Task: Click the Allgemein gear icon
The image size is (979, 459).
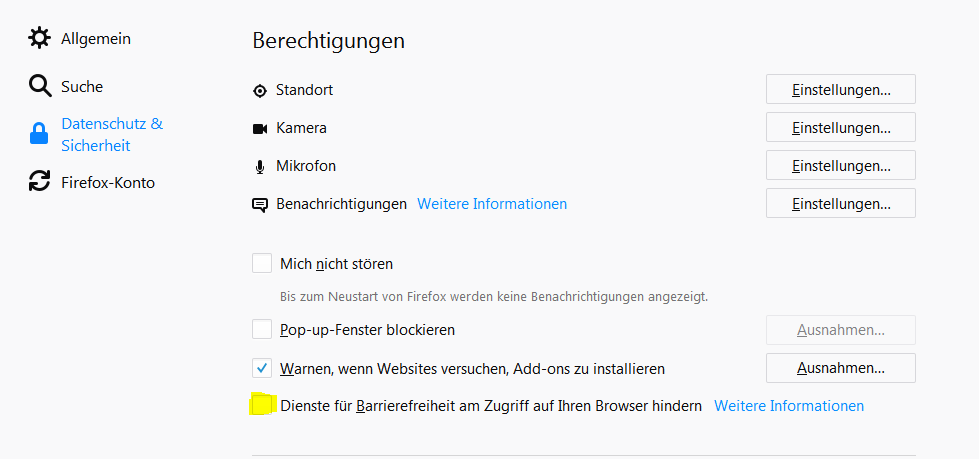Action: 39,38
